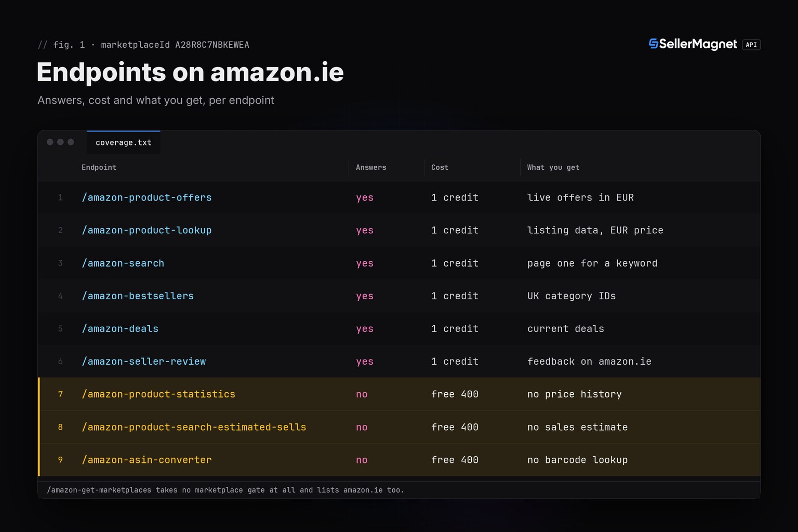The image size is (798, 532).
Task: Click "yes" answer for /amazon-bestsellers
Action: 365,296
